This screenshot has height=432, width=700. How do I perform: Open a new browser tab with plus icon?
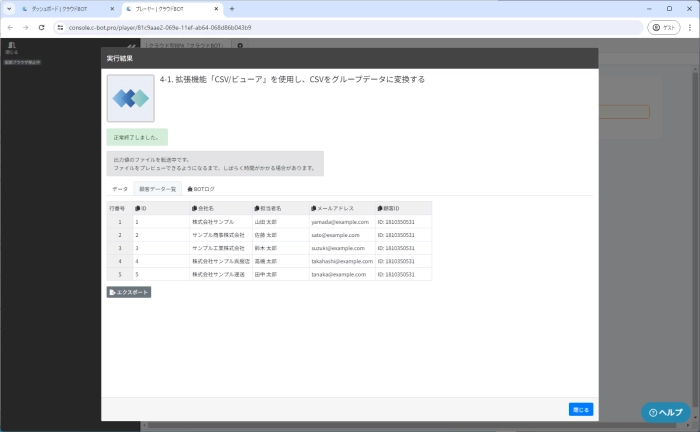pos(232,8)
